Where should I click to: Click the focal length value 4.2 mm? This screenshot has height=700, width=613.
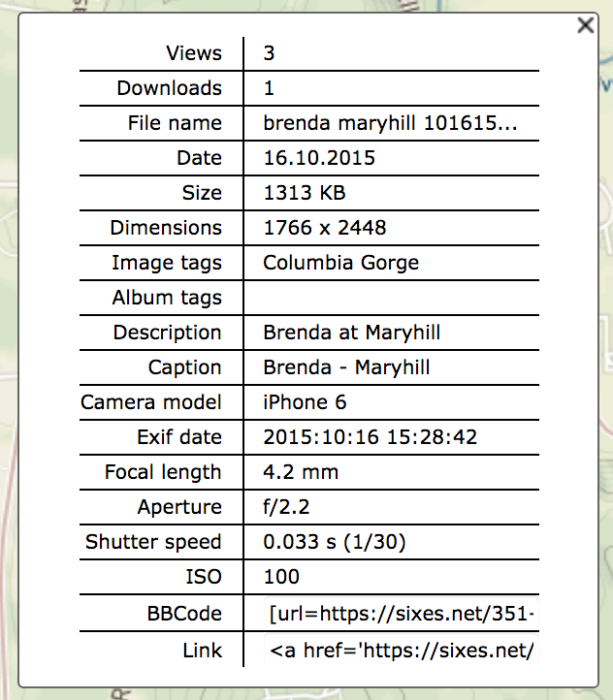point(301,472)
